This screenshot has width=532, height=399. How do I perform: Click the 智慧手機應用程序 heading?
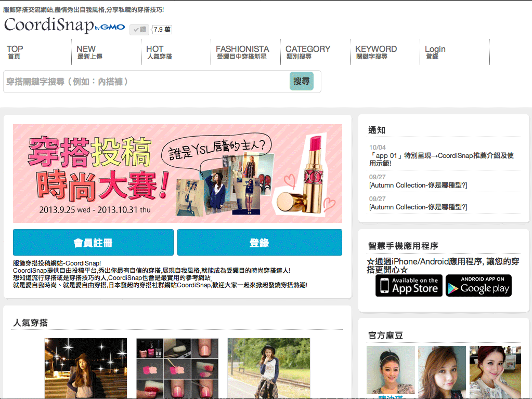[x=403, y=246]
